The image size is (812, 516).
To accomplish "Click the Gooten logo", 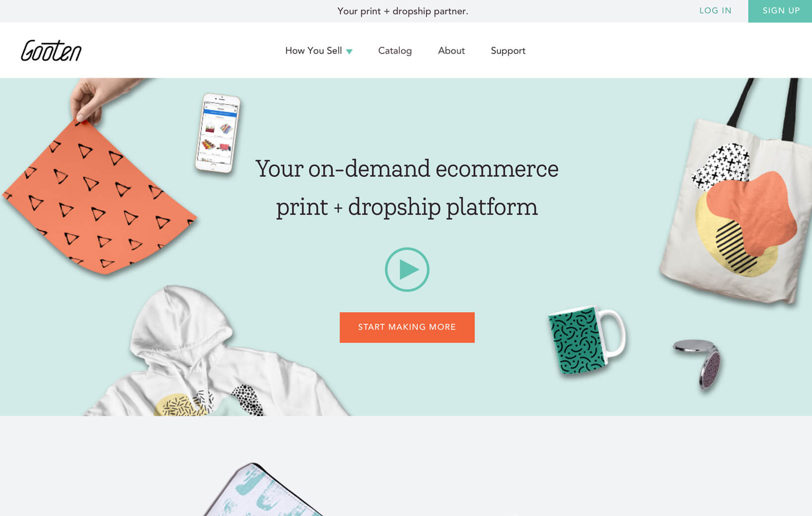I will click(x=51, y=51).
